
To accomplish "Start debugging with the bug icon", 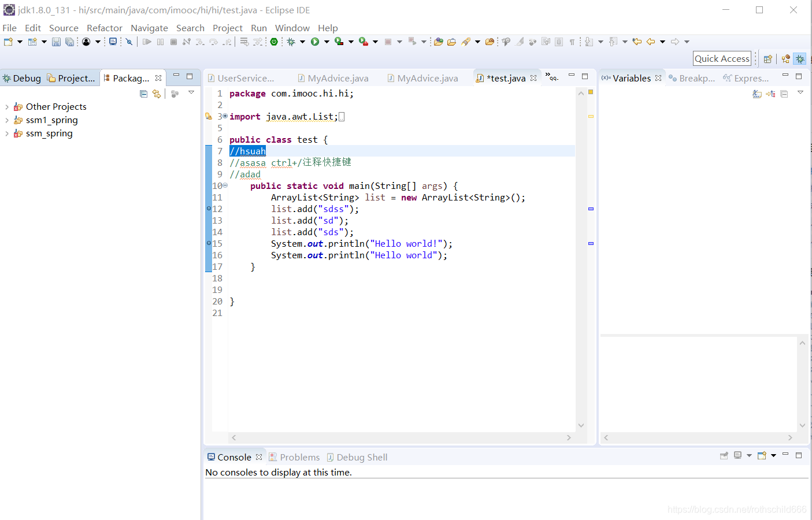I will (x=291, y=42).
